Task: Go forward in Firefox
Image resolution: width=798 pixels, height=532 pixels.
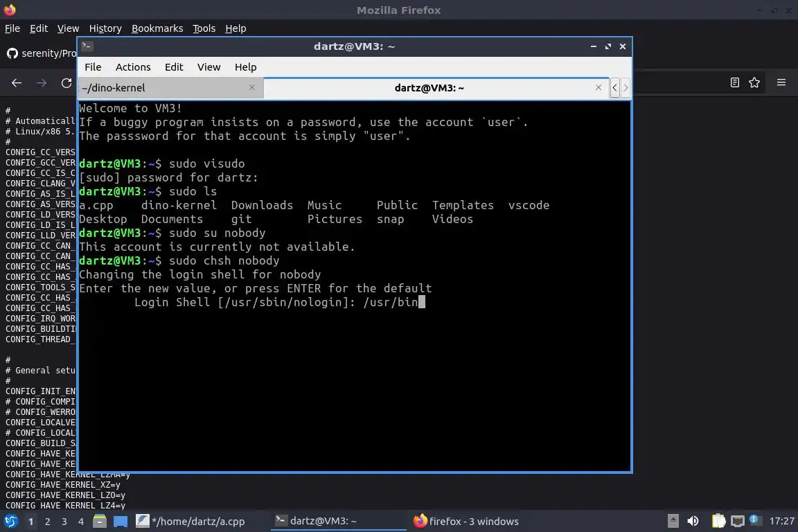Action: [42, 83]
